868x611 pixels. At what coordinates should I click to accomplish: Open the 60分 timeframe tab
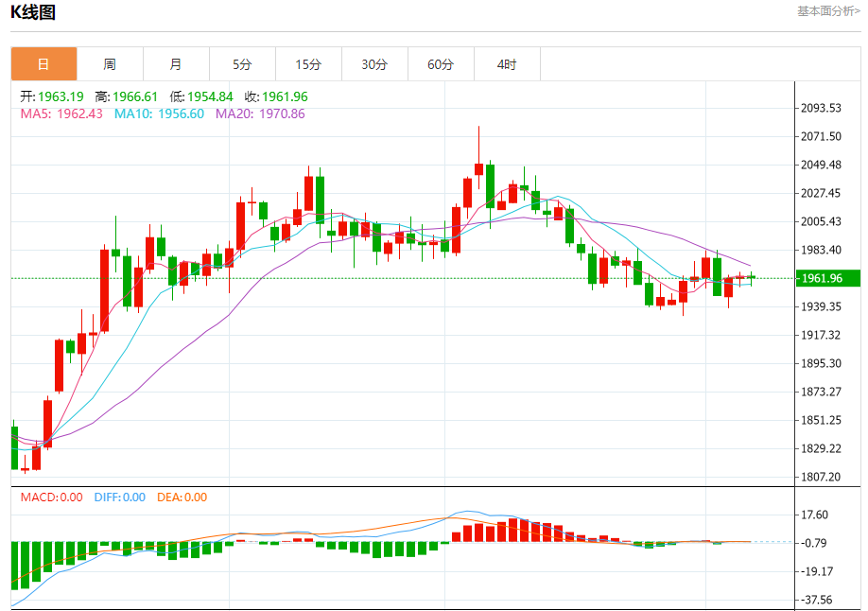click(441, 64)
